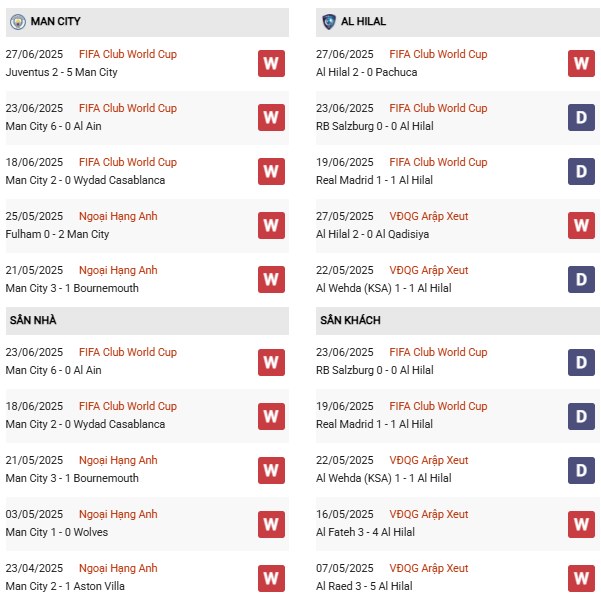Click the W badge for Man City 1 - 0 Wolves
This screenshot has width=601, height=598.
point(271,524)
